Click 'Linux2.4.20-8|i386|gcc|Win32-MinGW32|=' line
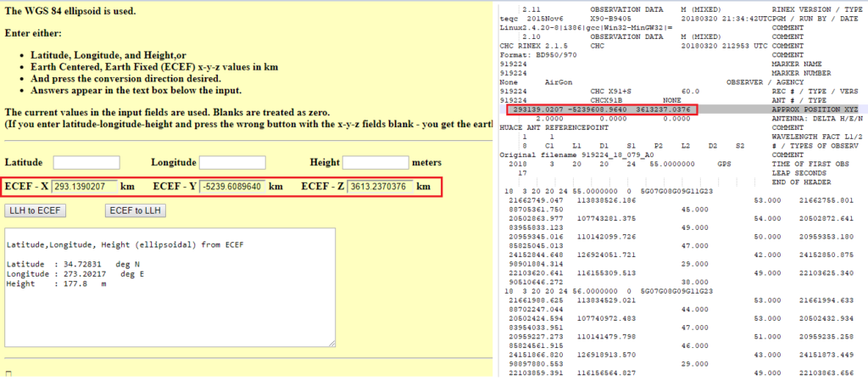868x381 pixels. (586, 27)
